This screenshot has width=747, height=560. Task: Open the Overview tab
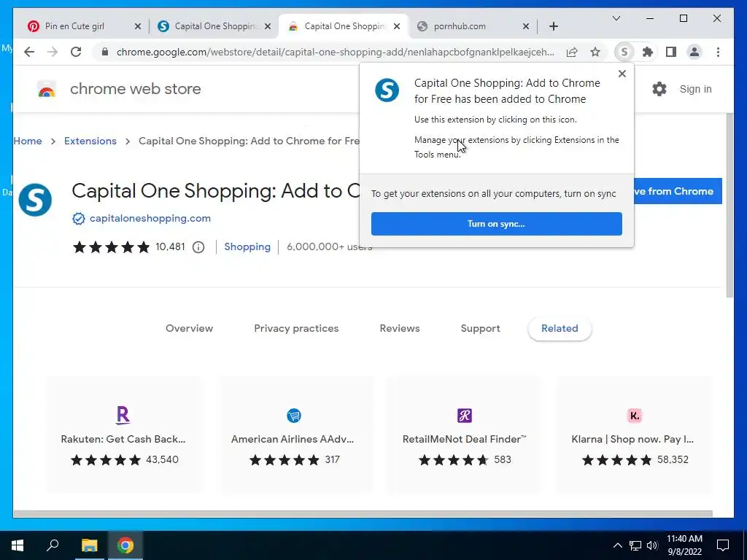click(189, 328)
